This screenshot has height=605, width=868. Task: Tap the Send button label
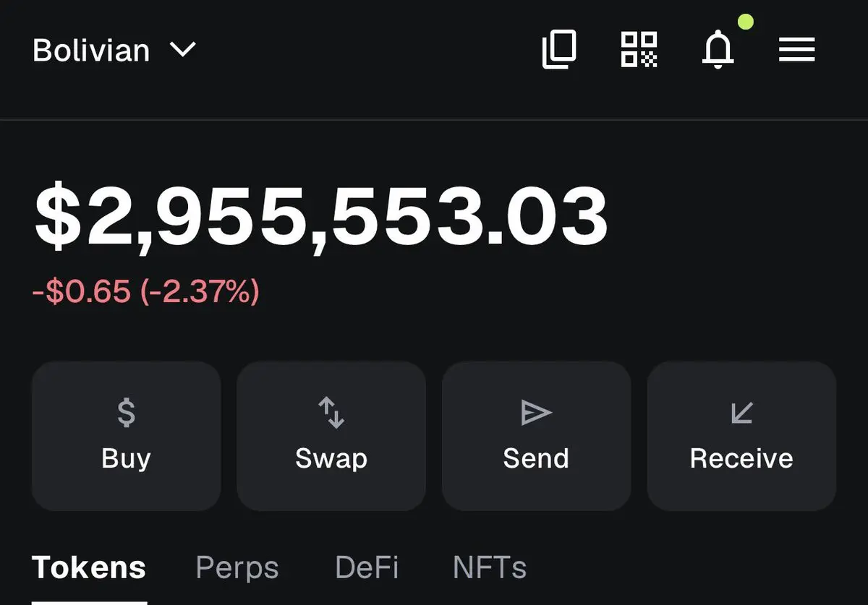click(x=536, y=458)
